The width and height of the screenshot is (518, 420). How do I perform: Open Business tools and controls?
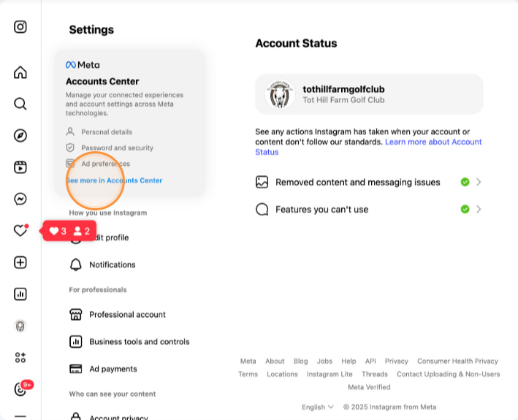point(139,342)
